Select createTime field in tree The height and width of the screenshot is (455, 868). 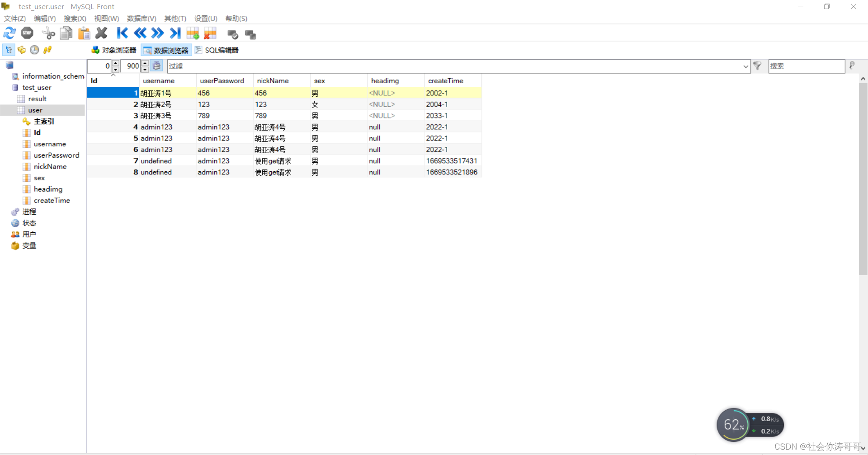pyautogui.click(x=52, y=201)
